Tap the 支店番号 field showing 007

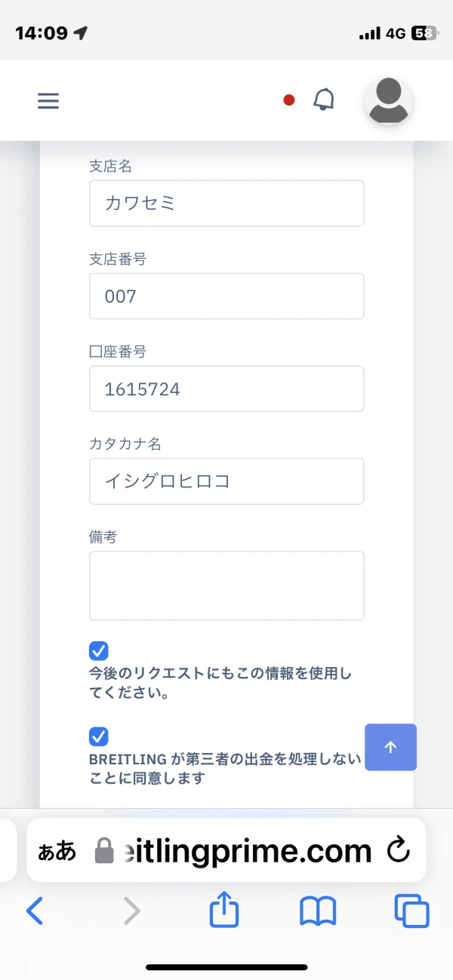[x=226, y=296]
